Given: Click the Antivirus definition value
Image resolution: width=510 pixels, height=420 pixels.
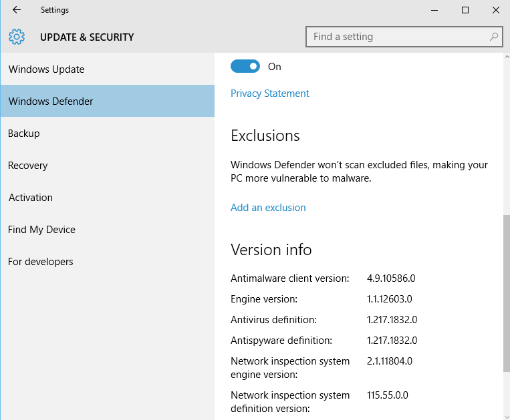Looking at the screenshot, I should click(392, 320).
